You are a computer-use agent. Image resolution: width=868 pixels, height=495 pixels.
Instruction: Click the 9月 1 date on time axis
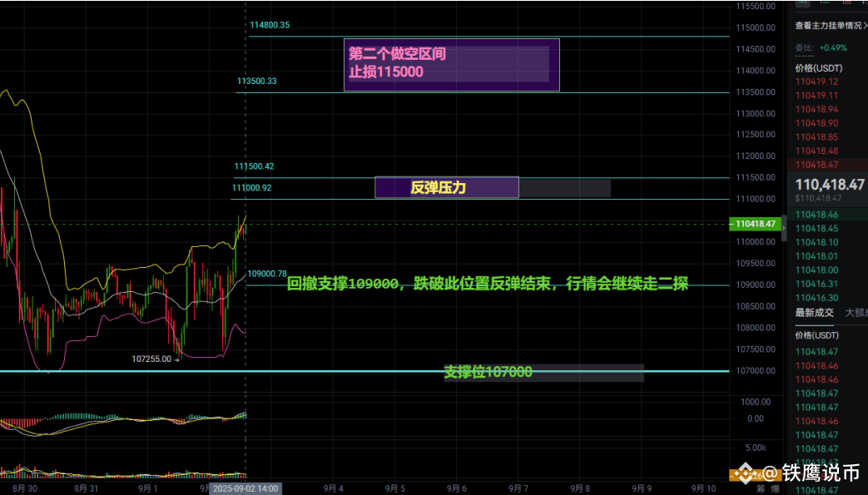click(x=148, y=488)
